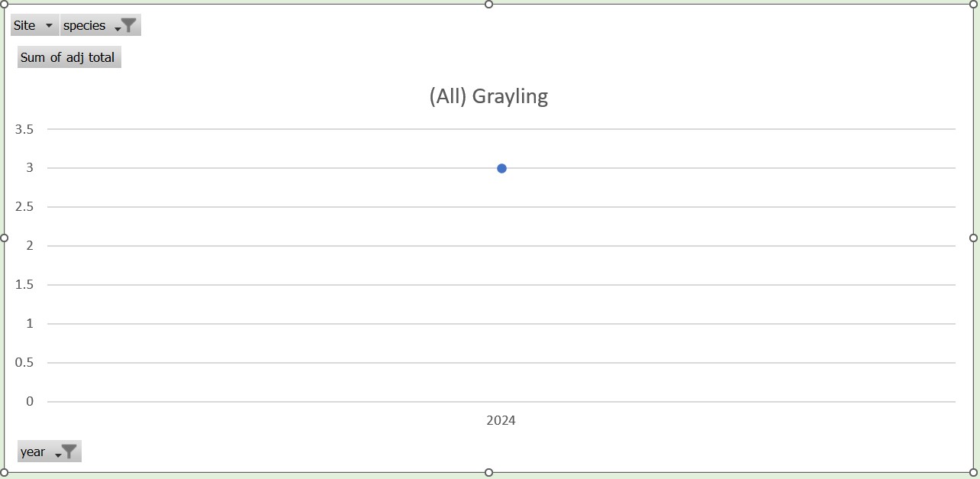This screenshot has width=980, height=479.
Task: Click the 0 value axis label
Action: coord(30,401)
